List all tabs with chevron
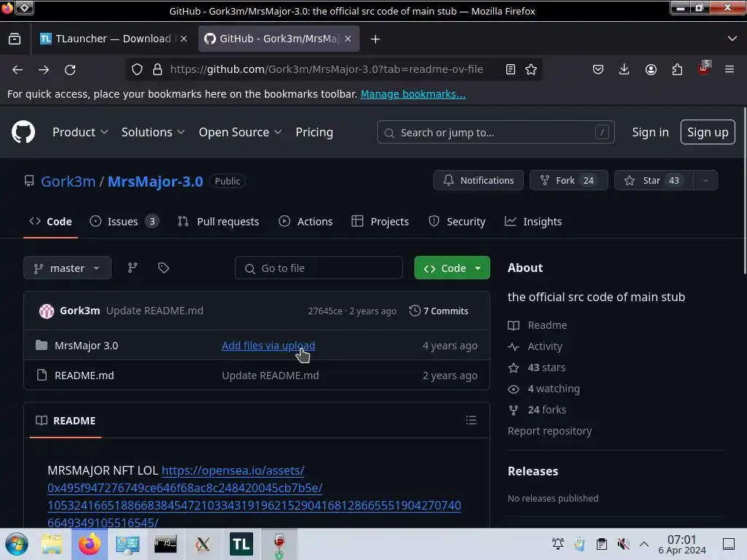 pyautogui.click(x=732, y=39)
